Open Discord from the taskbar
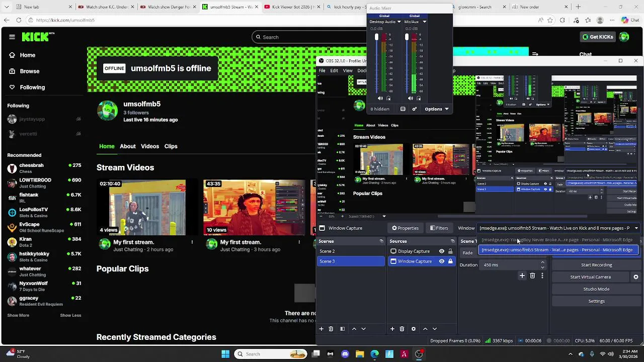644x362 pixels. point(345,354)
